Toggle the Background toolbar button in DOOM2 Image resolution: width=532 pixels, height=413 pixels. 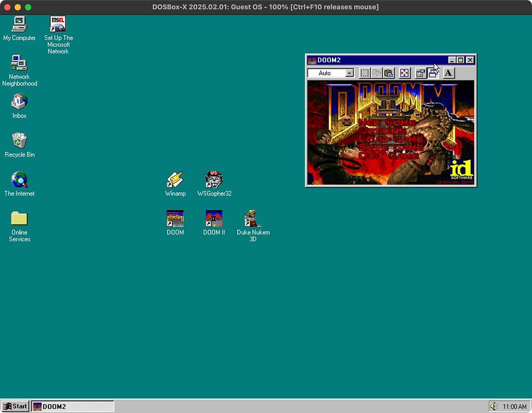click(x=432, y=73)
